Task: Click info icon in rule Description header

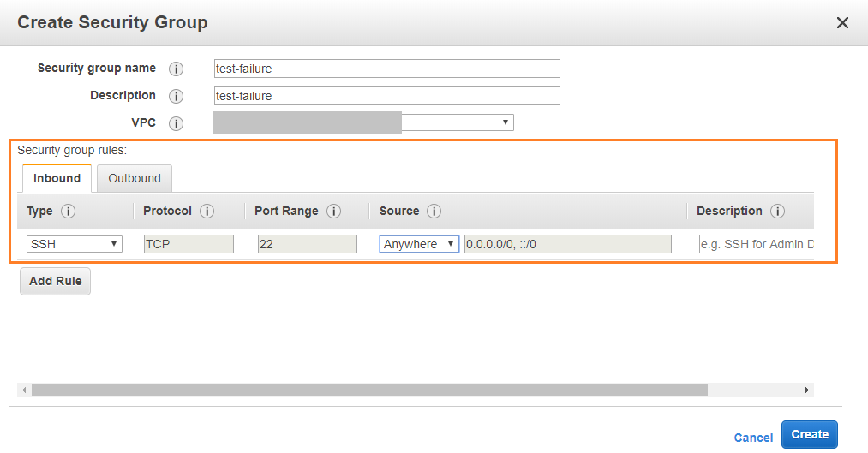Action: pyautogui.click(x=777, y=212)
